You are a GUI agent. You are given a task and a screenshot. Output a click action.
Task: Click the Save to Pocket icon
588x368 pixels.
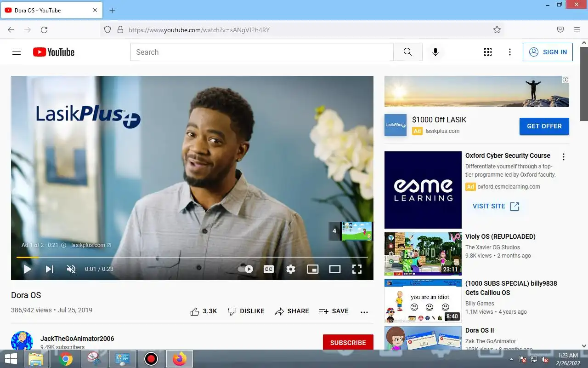(x=560, y=30)
